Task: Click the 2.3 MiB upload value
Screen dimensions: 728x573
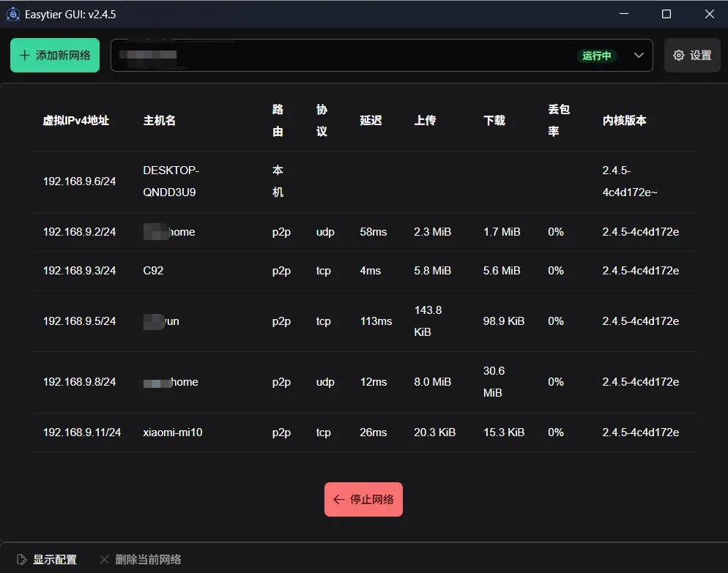Action: (x=432, y=232)
